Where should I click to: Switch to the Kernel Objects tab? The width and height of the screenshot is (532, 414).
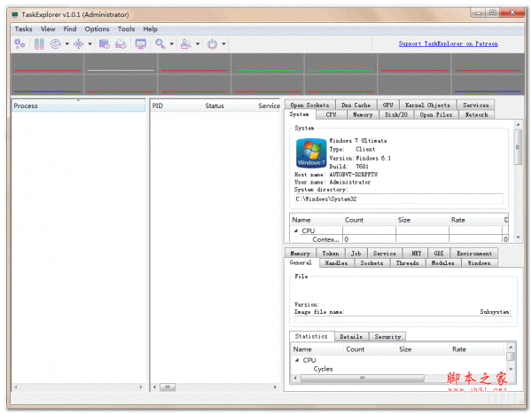[x=427, y=105]
